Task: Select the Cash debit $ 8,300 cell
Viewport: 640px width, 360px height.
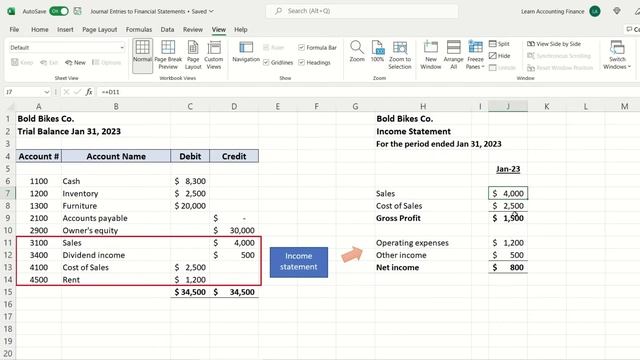Action: click(x=190, y=181)
